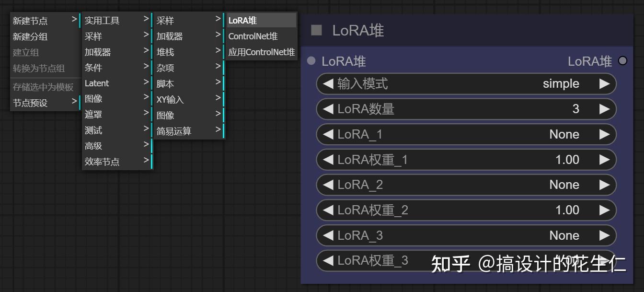The image size is (644, 292).
Task: Decrease LoRA权重_1 using its left arrow
Action: [x=328, y=160]
